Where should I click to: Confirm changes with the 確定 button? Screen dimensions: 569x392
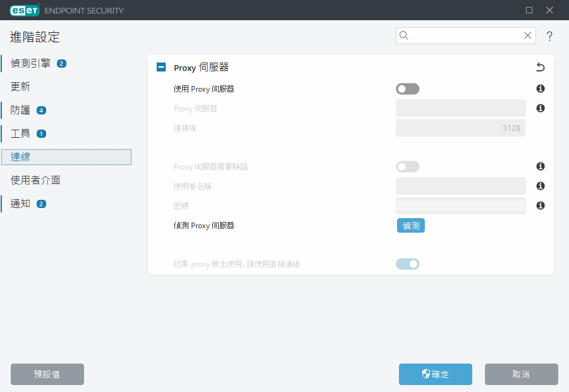click(x=435, y=374)
